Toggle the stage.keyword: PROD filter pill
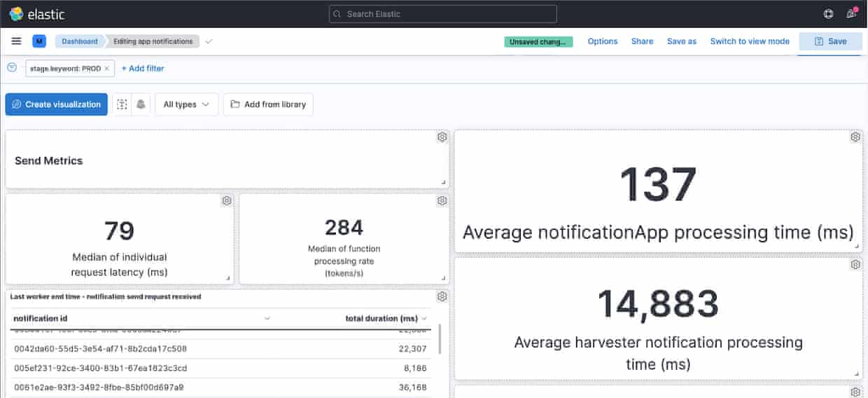 click(x=65, y=69)
